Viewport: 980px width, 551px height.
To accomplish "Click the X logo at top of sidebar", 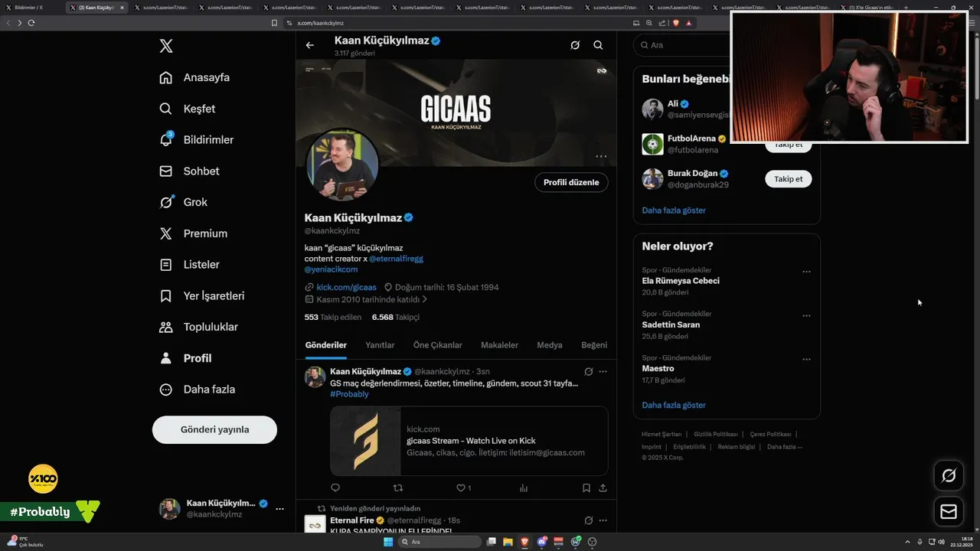I will pyautogui.click(x=166, y=46).
